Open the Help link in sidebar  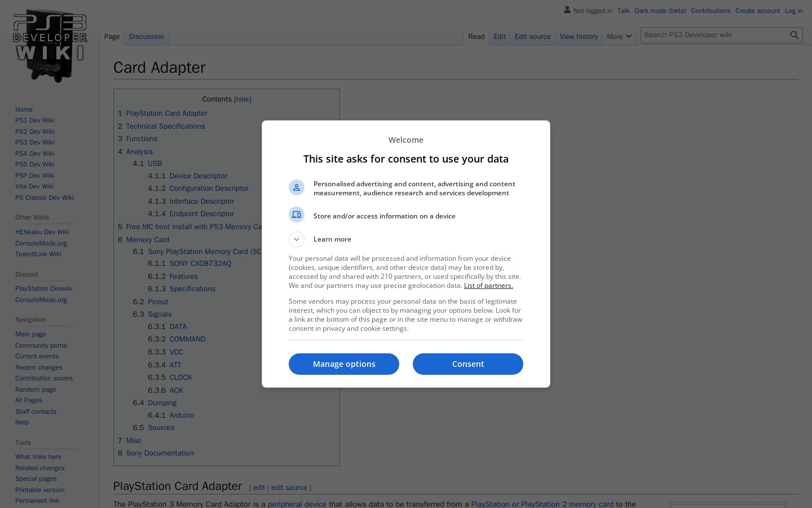[x=22, y=422]
